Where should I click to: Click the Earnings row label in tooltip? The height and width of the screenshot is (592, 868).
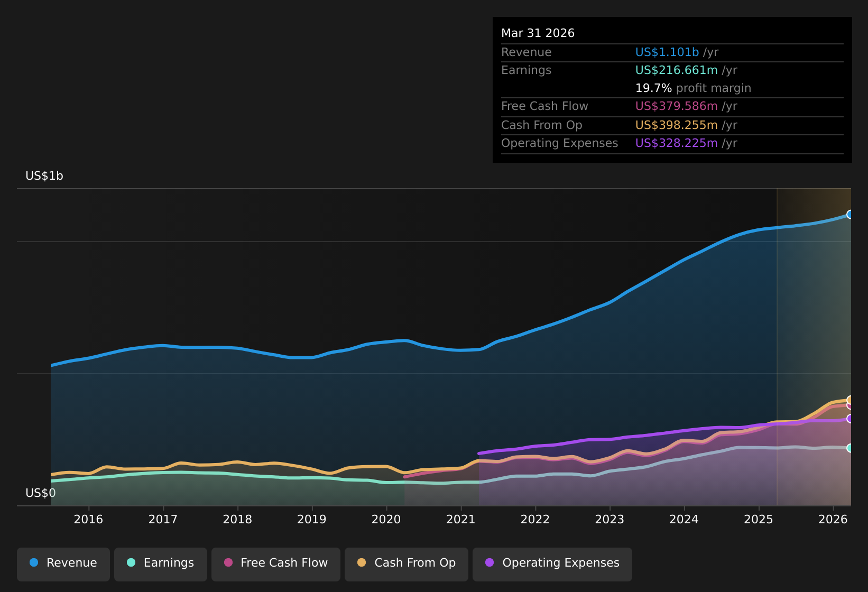point(526,70)
